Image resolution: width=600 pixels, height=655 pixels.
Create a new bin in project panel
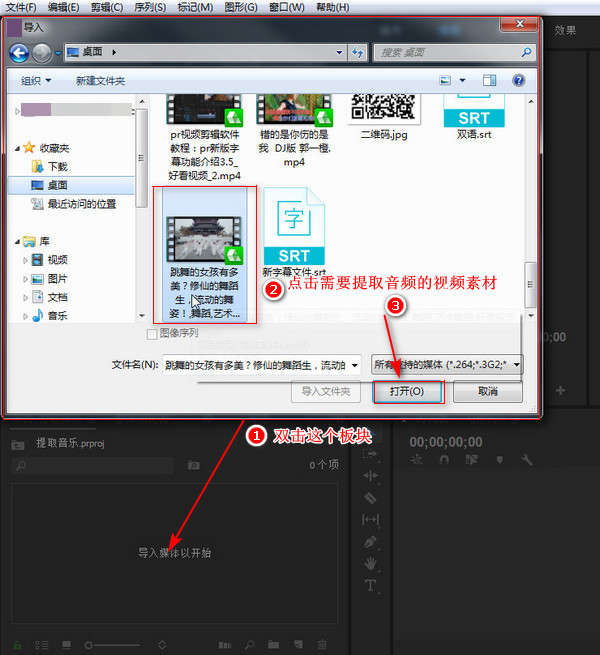click(x=274, y=645)
